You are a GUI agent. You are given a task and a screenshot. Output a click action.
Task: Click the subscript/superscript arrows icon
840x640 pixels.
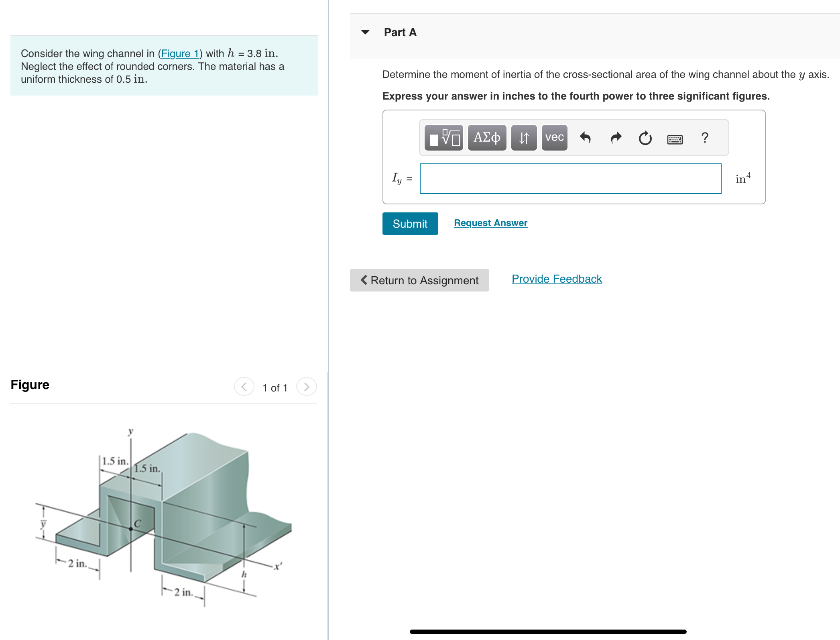pyautogui.click(x=524, y=137)
